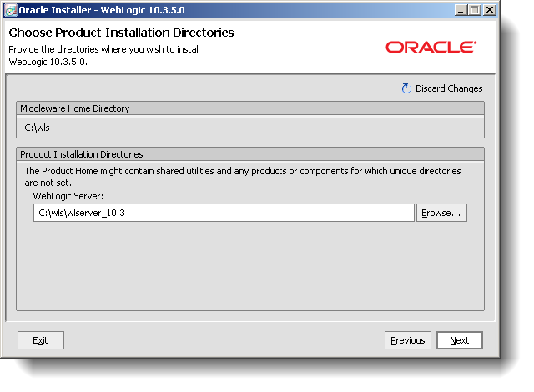Viewport: 534px width, 392px height.
Task: Proceed with the Next button
Action: (x=460, y=340)
